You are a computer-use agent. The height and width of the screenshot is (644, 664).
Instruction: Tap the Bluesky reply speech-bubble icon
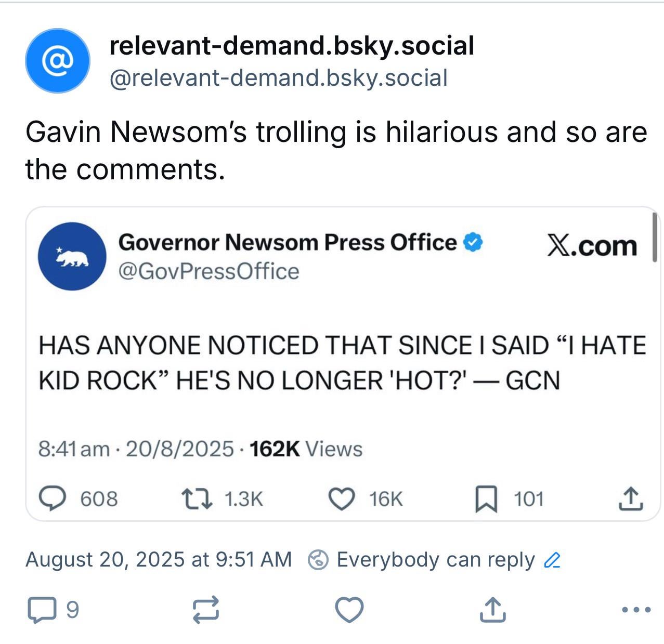[42, 610]
